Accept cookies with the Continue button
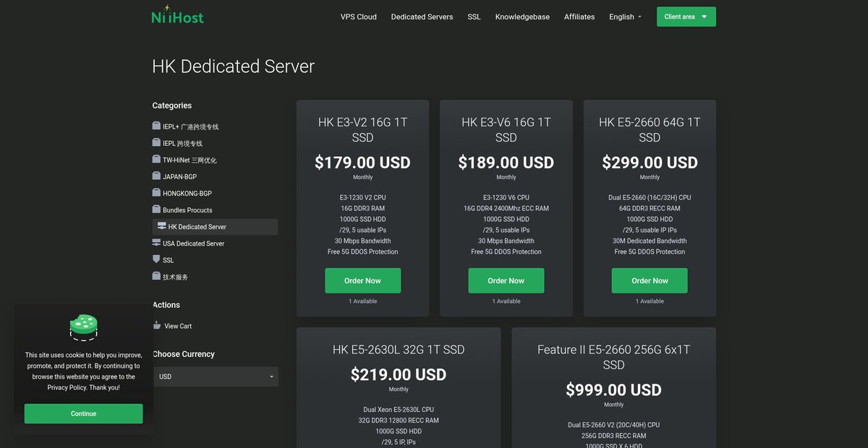This screenshot has width=868, height=448. [83, 413]
